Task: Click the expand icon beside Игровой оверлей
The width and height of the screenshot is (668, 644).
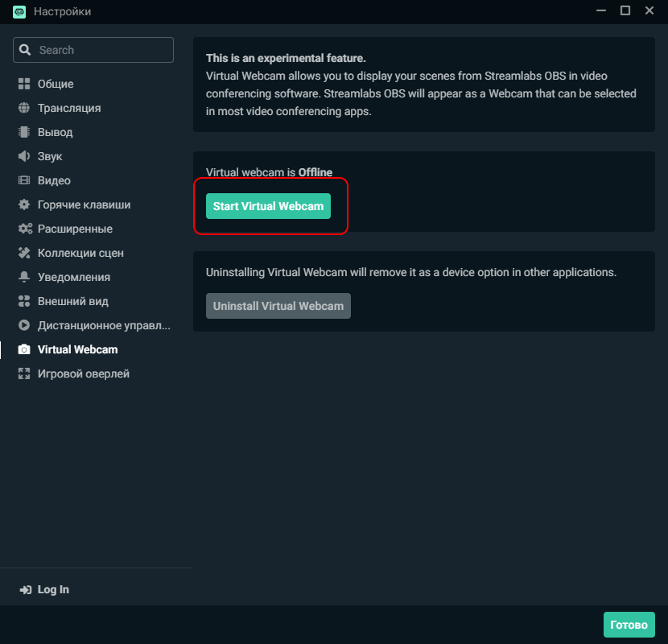Action: tap(24, 374)
